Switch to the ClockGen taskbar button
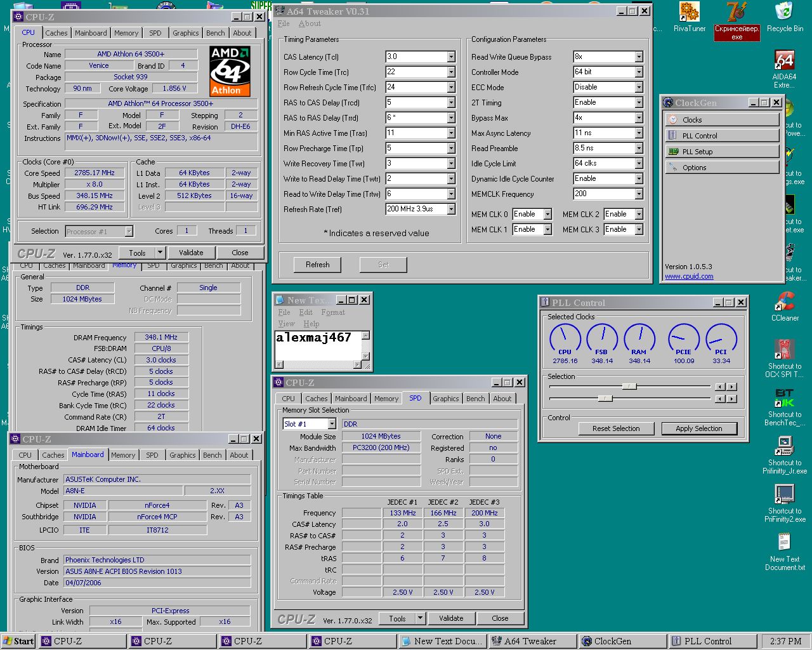The height and width of the screenshot is (650, 812). tap(623, 641)
